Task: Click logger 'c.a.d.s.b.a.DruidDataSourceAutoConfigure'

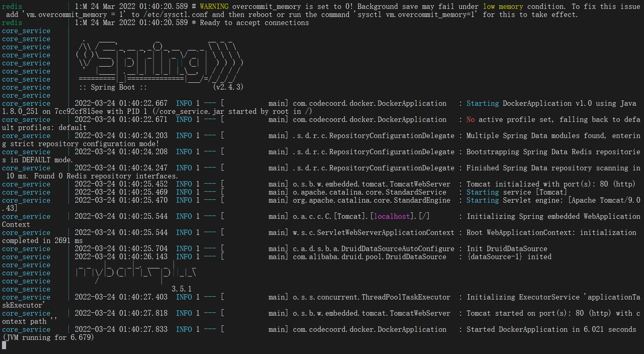Action: click(x=374, y=249)
